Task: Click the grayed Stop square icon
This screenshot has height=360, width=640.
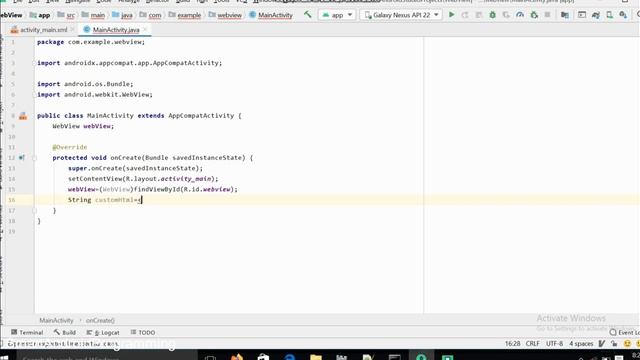Action: (547, 15)
